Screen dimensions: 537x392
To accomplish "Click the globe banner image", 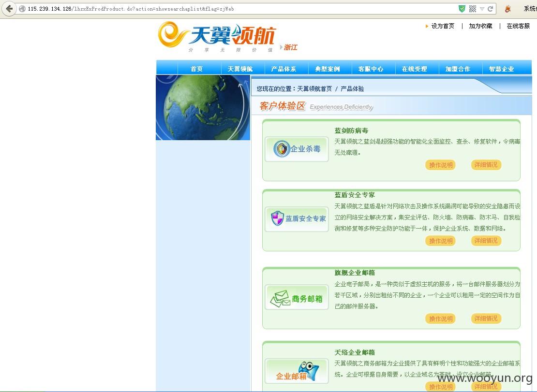I will tap(203, 107).
